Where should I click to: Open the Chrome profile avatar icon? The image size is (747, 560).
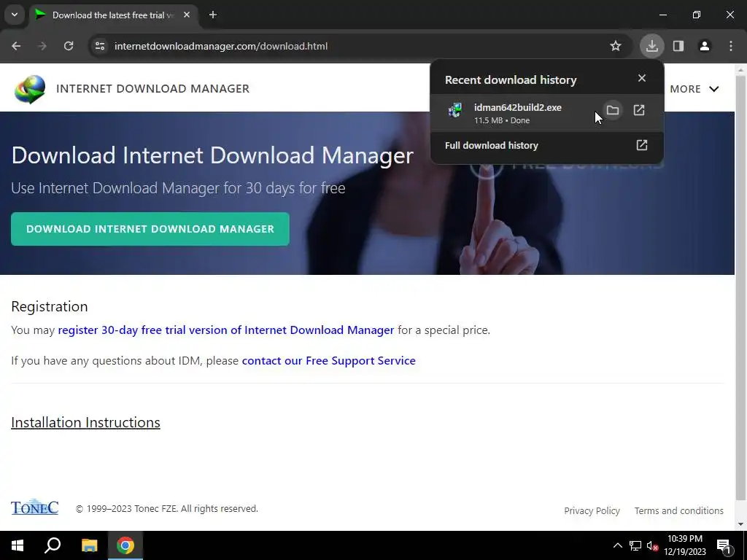click(705, 46)
